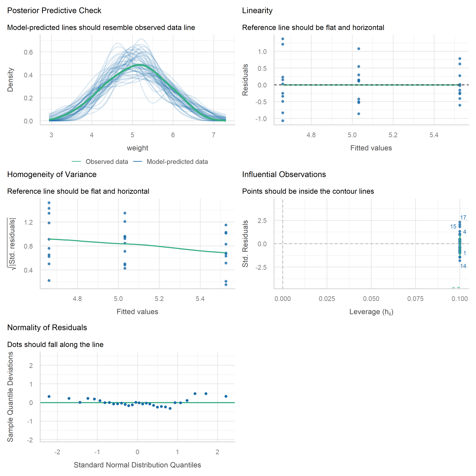Screen dimensions: 476x476
Task: Select the Observed data legend label
Action: [x=107, y=162]
